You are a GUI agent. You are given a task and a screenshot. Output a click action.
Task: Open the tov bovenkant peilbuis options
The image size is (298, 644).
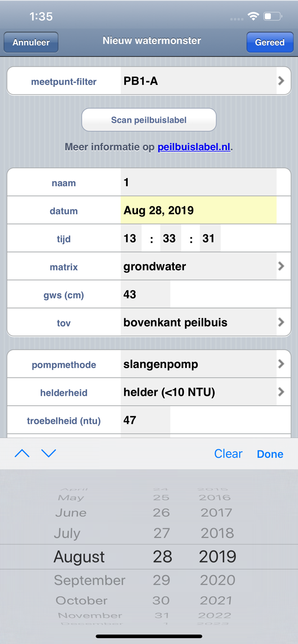coord(281,323)
